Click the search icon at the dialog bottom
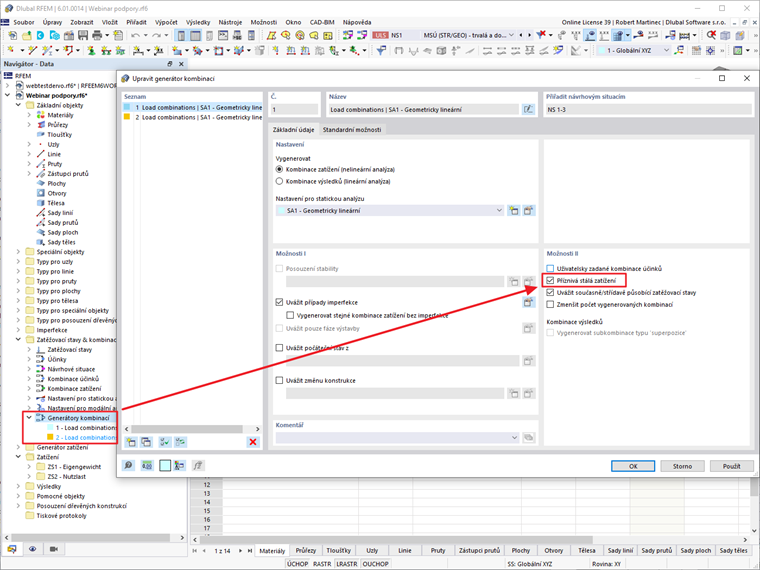This screenshot has height=570, width=760. pyautogui.click(x=128, y=466)
